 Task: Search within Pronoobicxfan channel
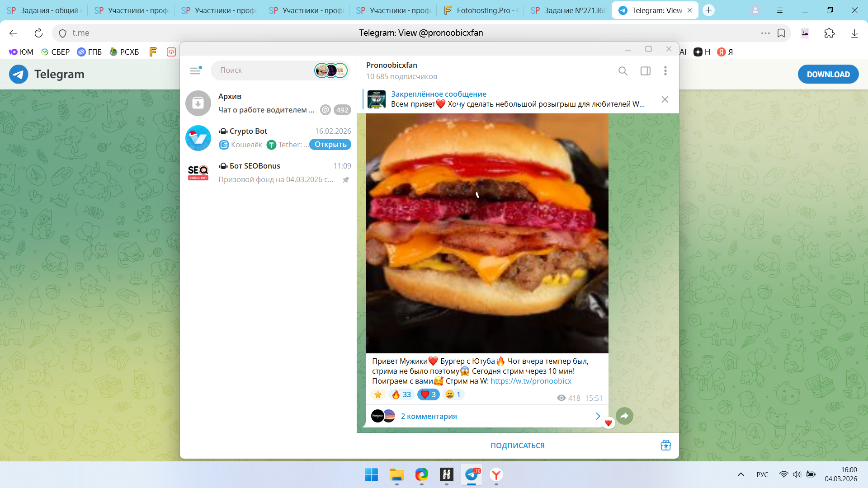pos(623,71)
